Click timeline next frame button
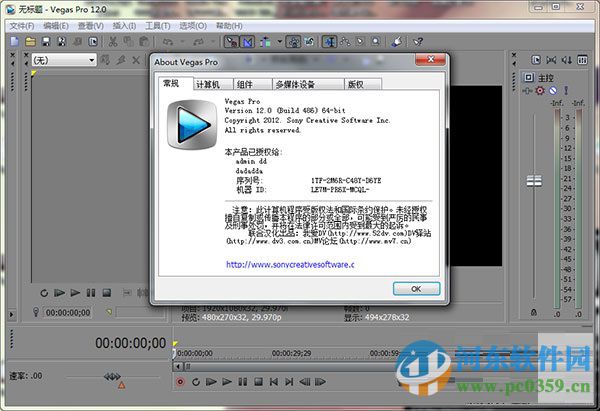This screenshot has width=600, height=411. tap(320, 382)
